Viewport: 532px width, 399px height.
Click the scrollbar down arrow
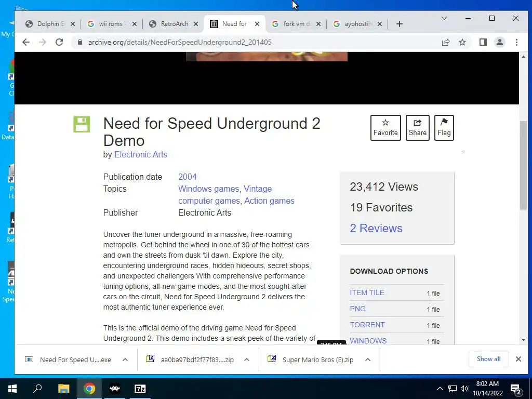pyautogui.click(x=523, y=340)
